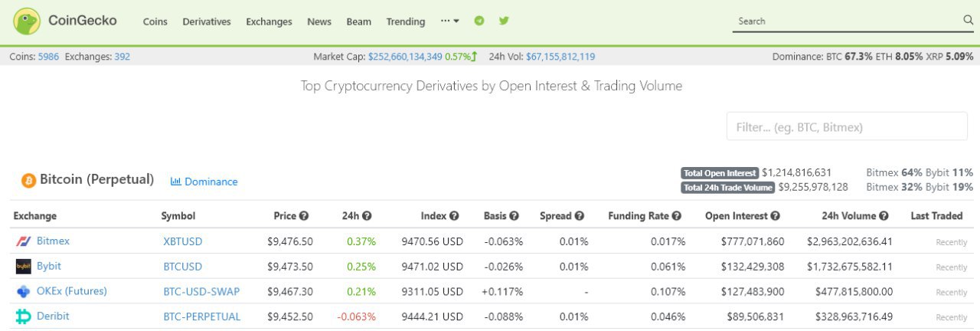Open the Dominance chart link

[204, 182]
